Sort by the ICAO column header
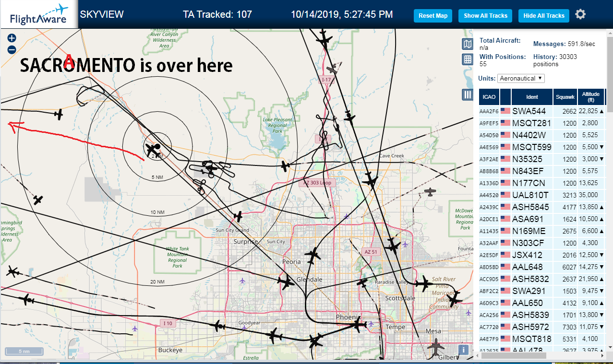613x364 pixels. pyautogui.click(x=489, y=97)
